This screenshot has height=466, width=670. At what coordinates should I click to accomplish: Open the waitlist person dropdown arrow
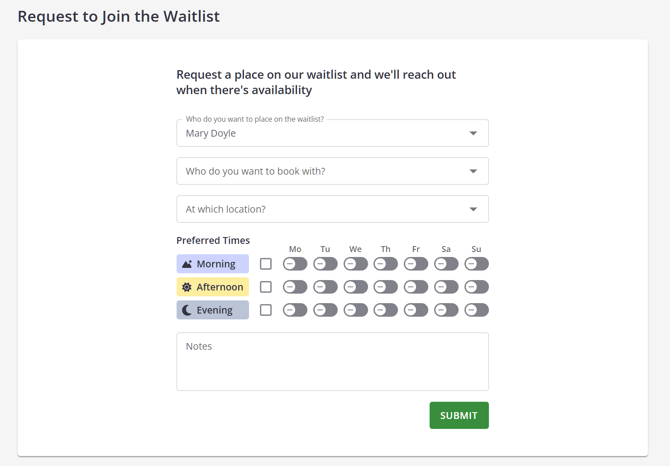(473, 133)
